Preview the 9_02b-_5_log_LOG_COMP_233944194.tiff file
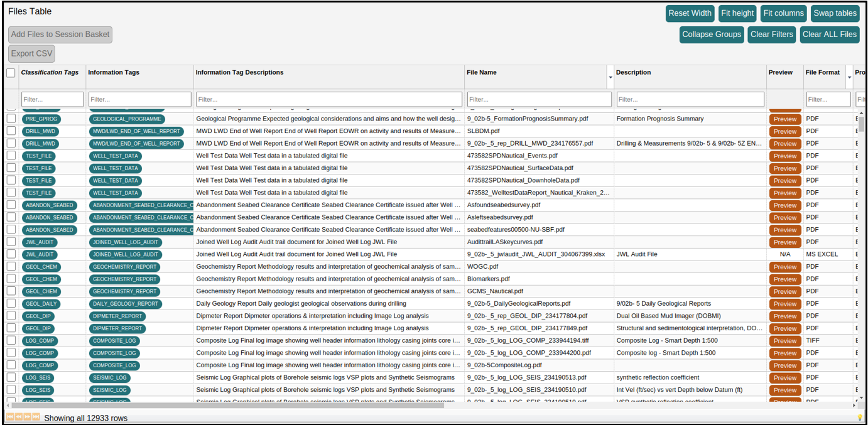 [x=784, y=341]
